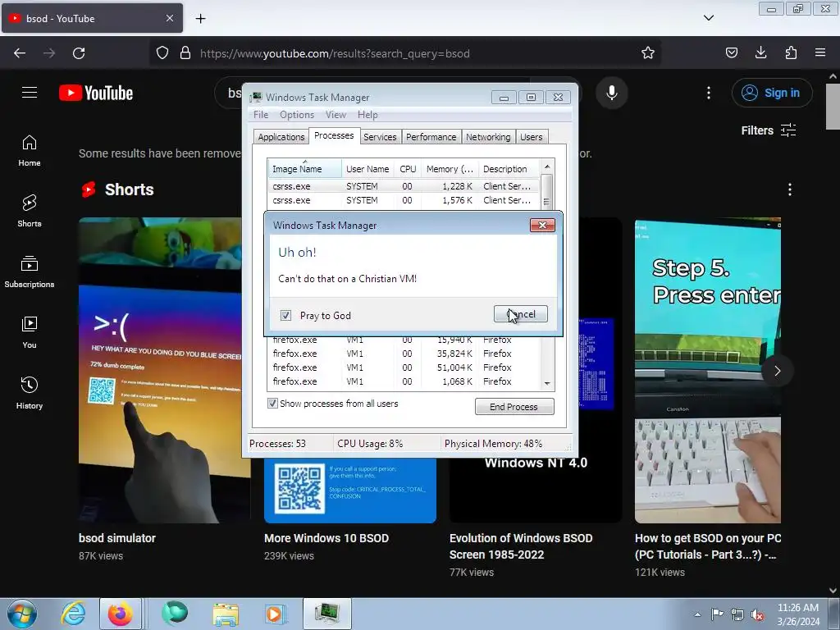Expand the list all tabs chevron
Image resolution: width=840 pixels, height=630 pixels.
(708, 18)
